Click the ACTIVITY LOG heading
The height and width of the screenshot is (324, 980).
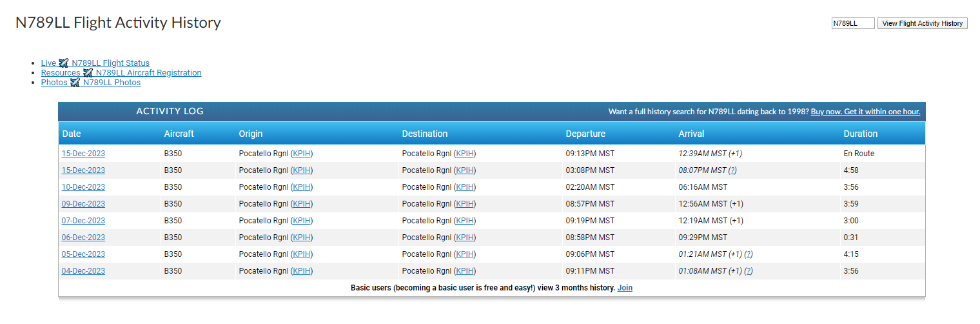pyautogui.click(x=170, y=111)
